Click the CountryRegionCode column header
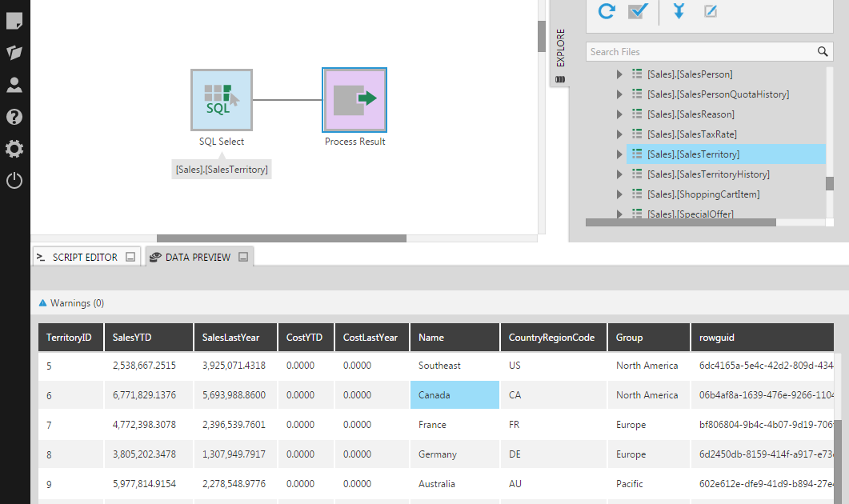This screenshot has height=504, width=849. (x=554, y=338)
